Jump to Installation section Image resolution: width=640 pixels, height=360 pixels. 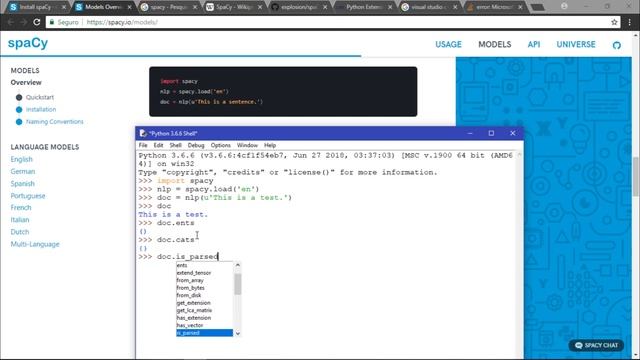pyautogui.click(x=41, y=109)
